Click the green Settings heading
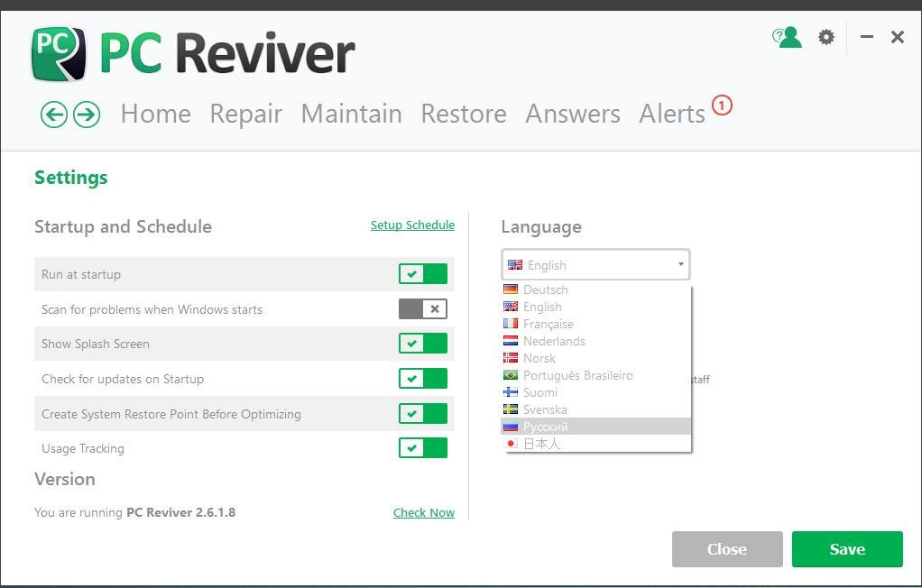This screenshot has height=588, width=922. pos(71,178)
